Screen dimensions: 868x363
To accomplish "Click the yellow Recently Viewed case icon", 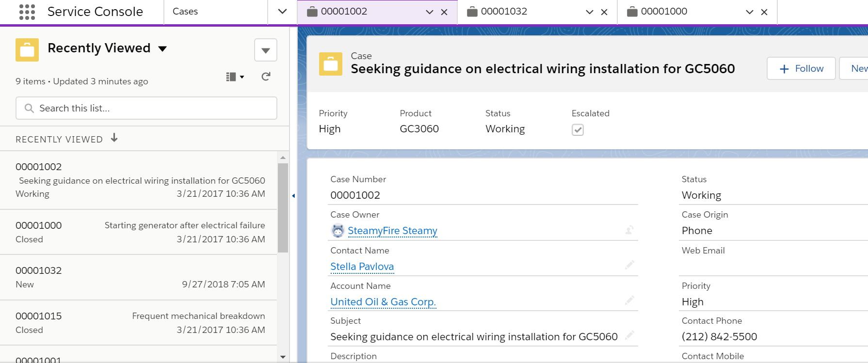I will (x=27, y=50).
